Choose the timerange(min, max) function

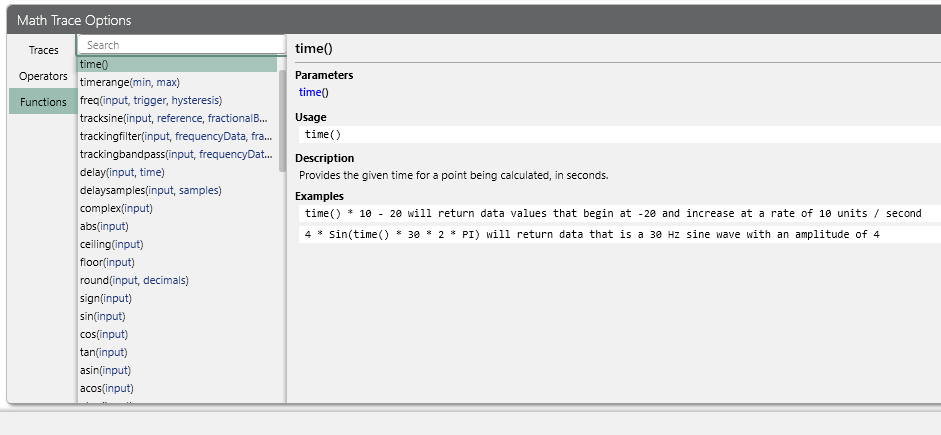(130, 82)
